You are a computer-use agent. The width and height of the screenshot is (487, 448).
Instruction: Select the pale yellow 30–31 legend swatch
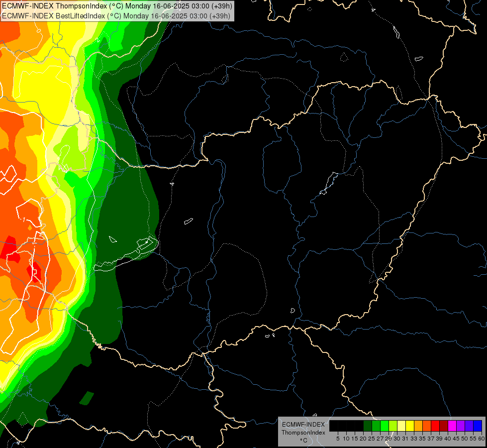point(401,426)
